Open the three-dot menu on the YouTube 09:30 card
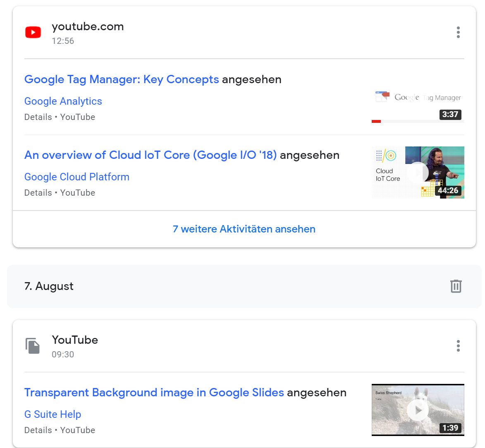This screenshot has height=448, width=485. (458, 345)
